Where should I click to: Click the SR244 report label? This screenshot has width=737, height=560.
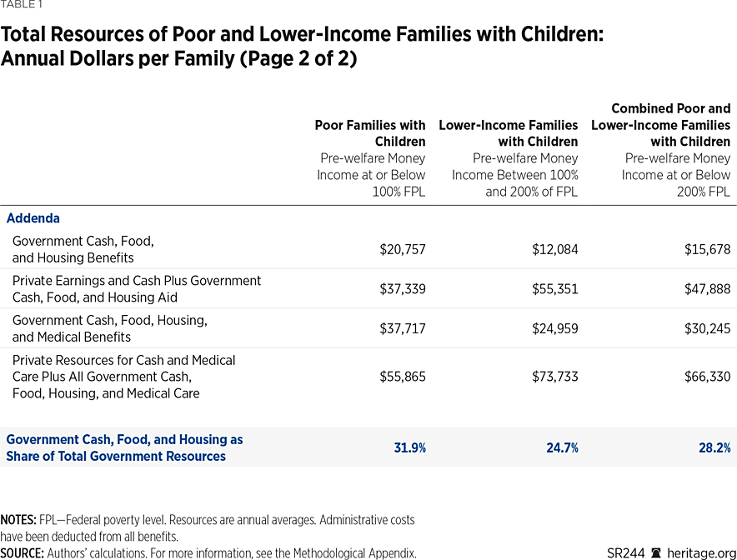coord(626,552)
